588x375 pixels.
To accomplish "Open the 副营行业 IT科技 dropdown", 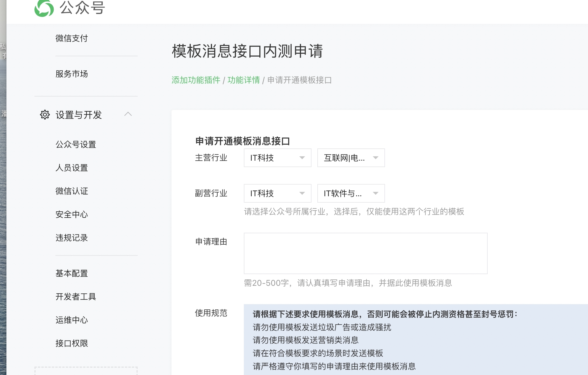I will click(278, 193).
